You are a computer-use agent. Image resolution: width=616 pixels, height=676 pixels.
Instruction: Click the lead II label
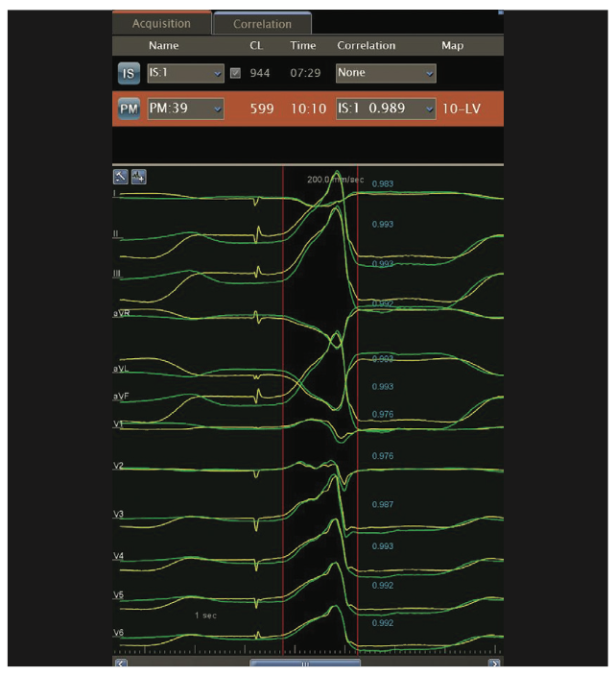[x=117, y=234]
